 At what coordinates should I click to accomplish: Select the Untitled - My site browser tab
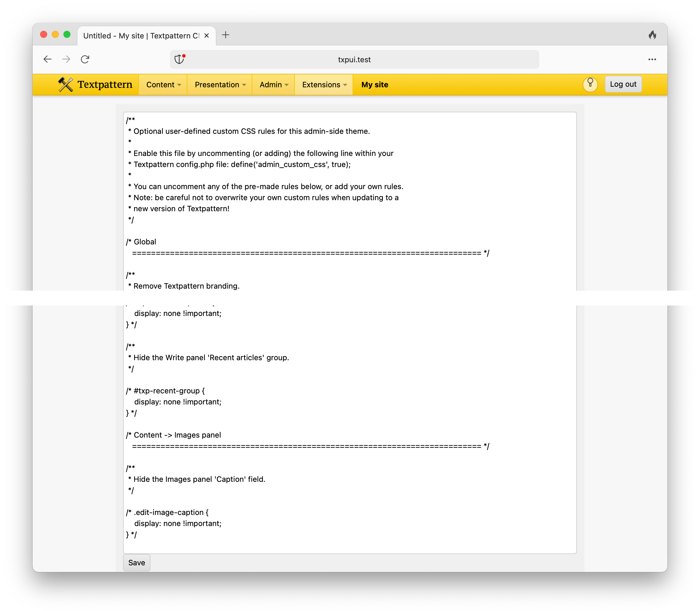pos(141,35)
